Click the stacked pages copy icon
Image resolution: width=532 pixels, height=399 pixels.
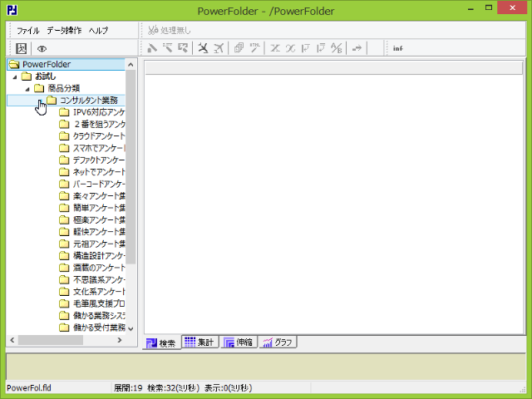[239, 48]
